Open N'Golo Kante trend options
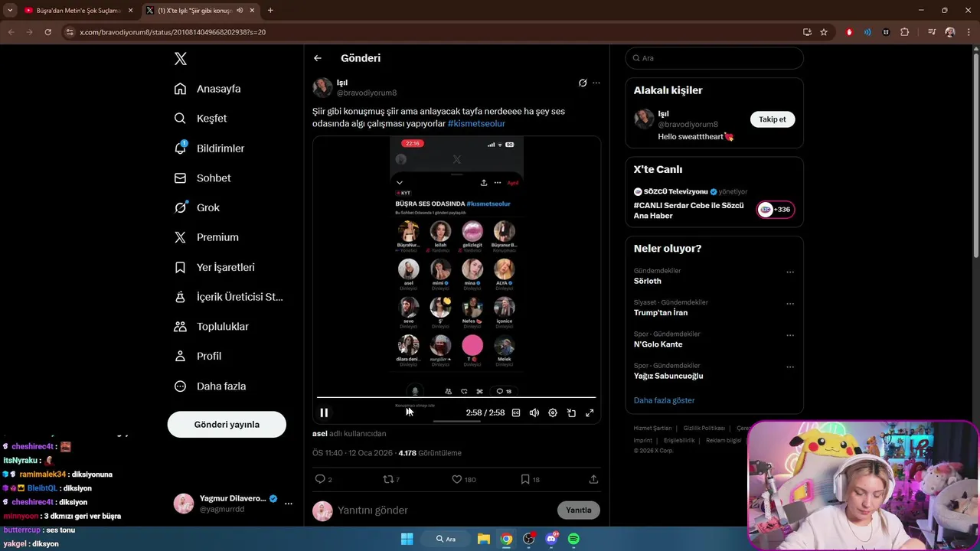 [x=790, y=335]
